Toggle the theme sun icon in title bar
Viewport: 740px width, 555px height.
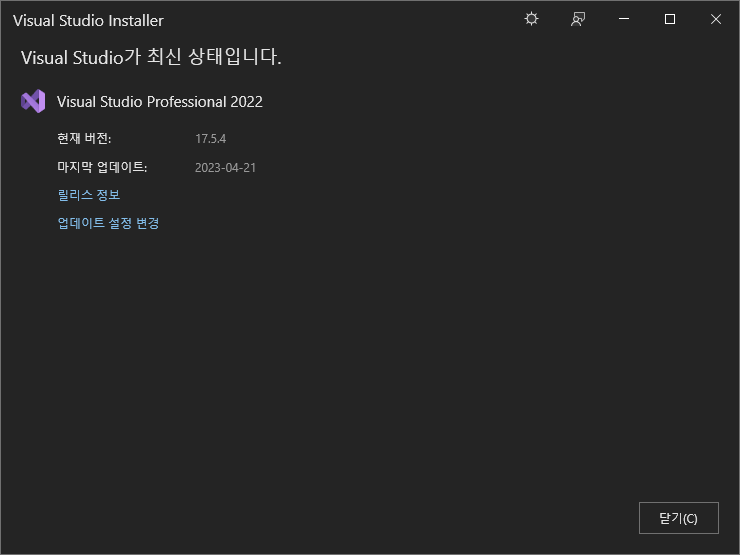coord(531,19)
